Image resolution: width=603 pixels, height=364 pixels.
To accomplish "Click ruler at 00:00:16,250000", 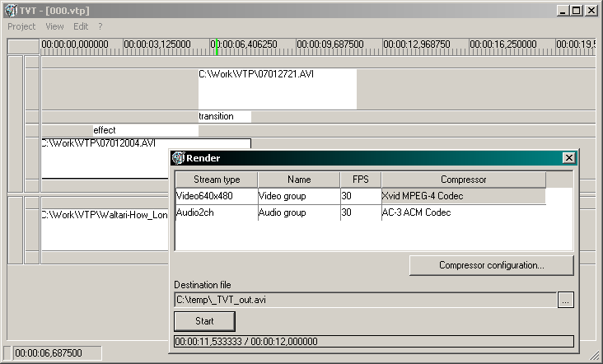I will click(503, 44).
